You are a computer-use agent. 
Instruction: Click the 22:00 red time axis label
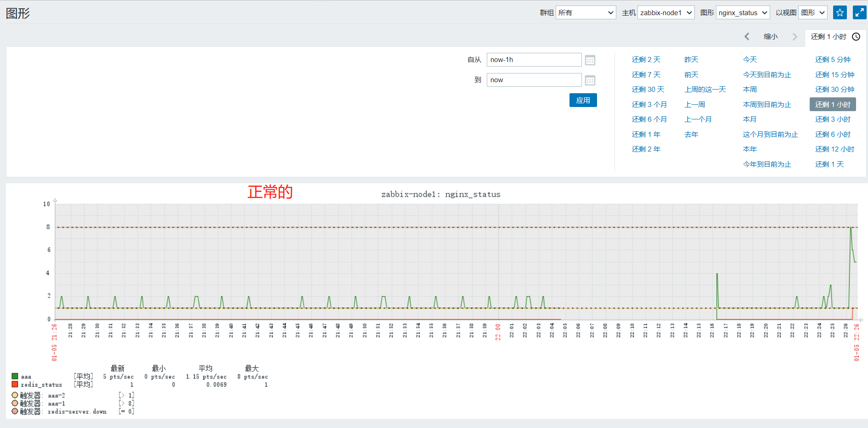pyautogui.click(x=498, y=332)
